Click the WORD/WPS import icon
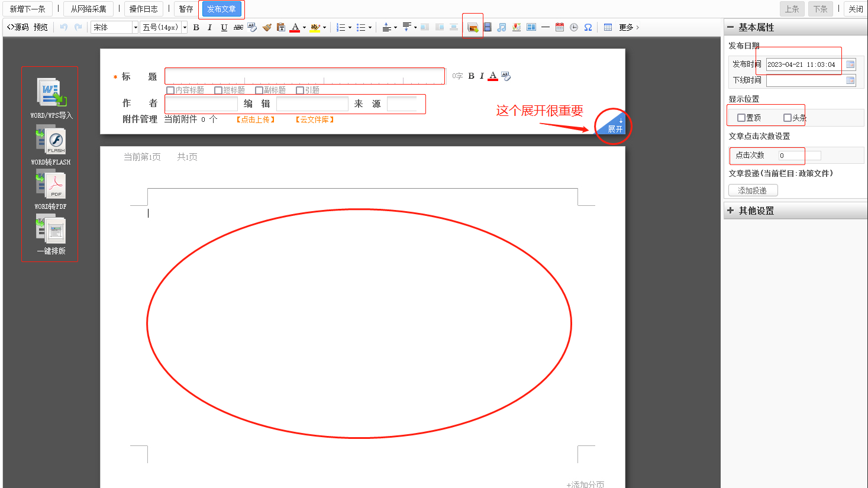Viewport: 868px width, 488px height. pyautogui.click(x=51, y=93)
